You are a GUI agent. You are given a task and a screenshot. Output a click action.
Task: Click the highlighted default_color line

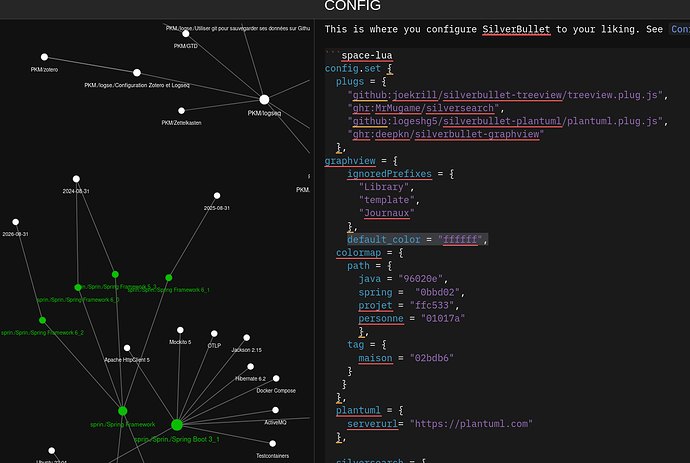coord(418,239)
